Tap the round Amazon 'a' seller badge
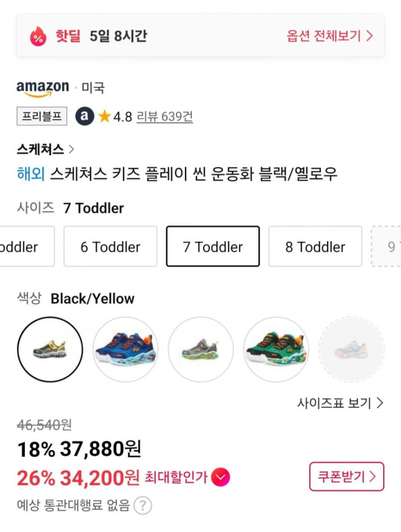401x532 pixels. [85, 116]
